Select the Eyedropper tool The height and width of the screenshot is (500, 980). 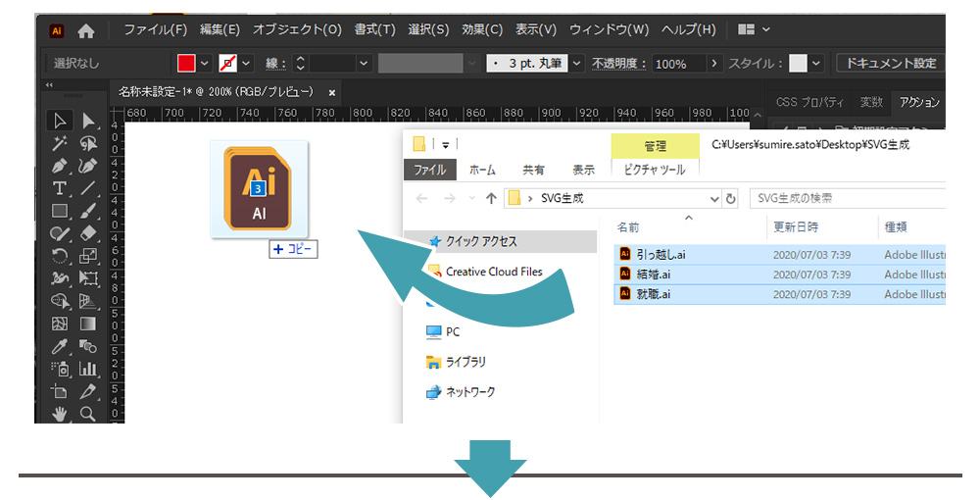click(60, 346)
